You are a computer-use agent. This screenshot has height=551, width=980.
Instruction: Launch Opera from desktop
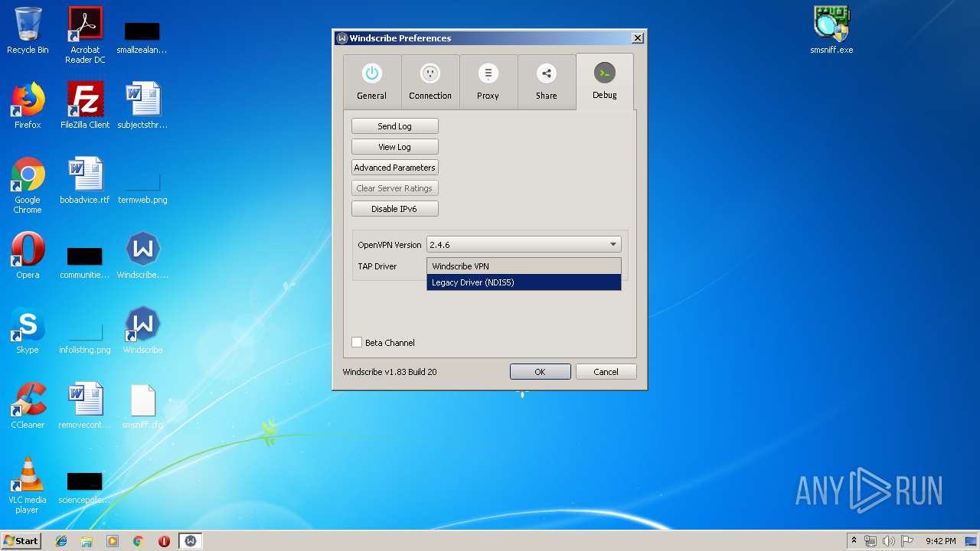pyautogui.click(x=28, y=256)
